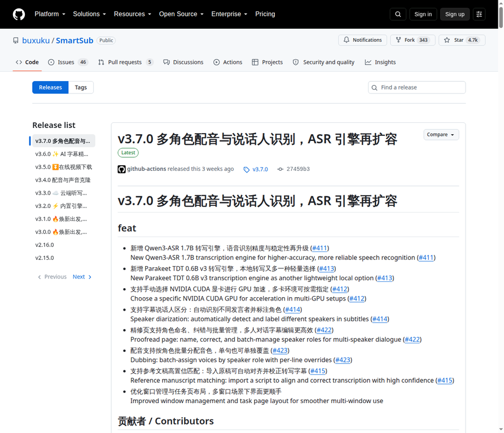Open the SmartSub repository link

coord(74,41)
